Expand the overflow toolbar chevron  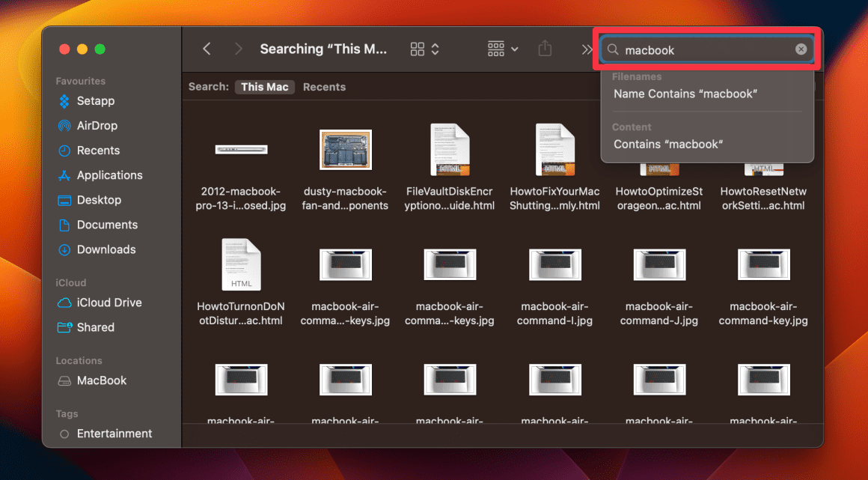click(587, 48)
